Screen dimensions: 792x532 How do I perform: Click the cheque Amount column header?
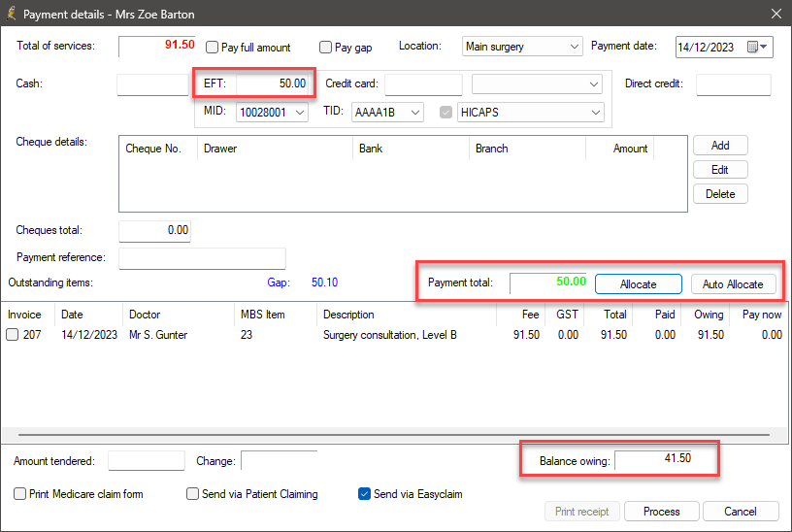pos(620,149)
